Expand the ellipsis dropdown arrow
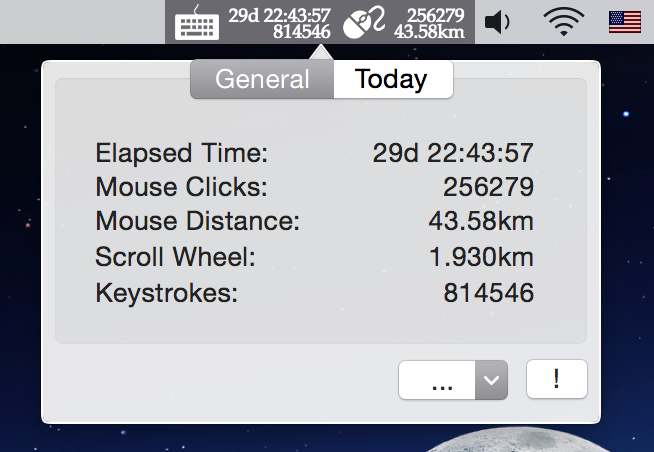Viewport: 654px width, 452px height. (490, 380)
